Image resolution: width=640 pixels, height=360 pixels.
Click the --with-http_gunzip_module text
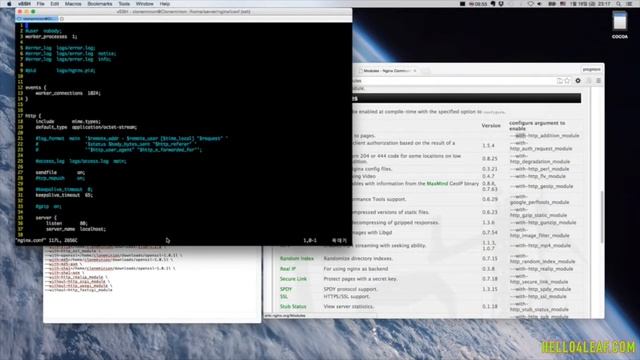tap(543, 222)
